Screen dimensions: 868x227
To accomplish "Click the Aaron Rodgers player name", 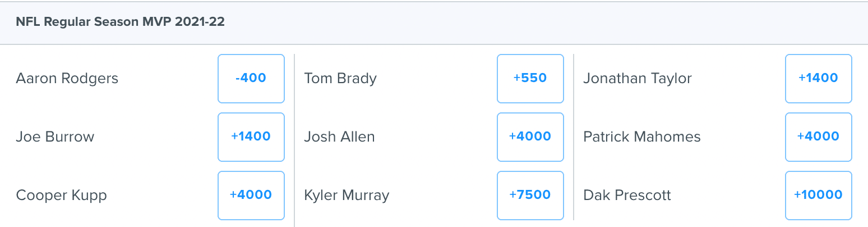I will point(67,79).
